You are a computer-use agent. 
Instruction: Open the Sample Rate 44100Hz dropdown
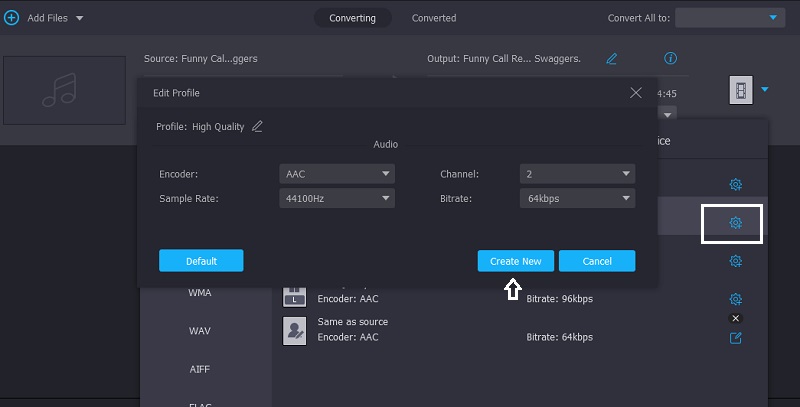click(x=337, y=199)
